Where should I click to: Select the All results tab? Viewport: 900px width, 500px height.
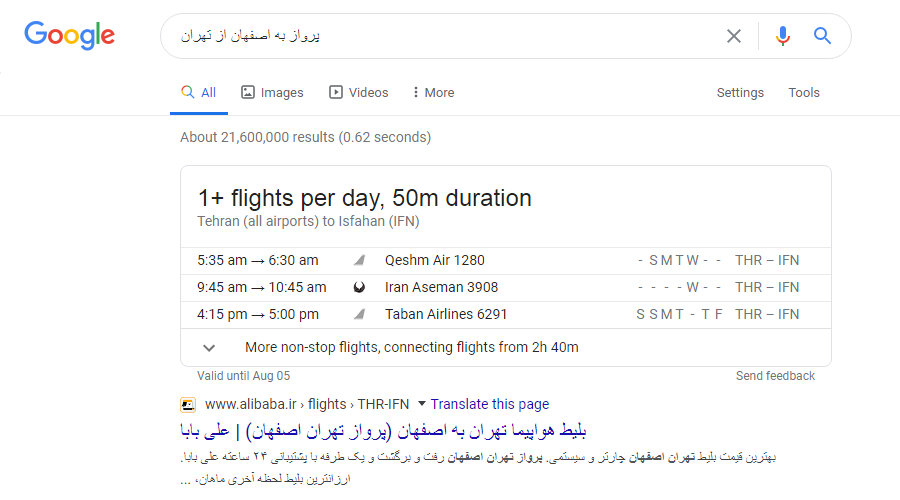(x=199, y=92)
